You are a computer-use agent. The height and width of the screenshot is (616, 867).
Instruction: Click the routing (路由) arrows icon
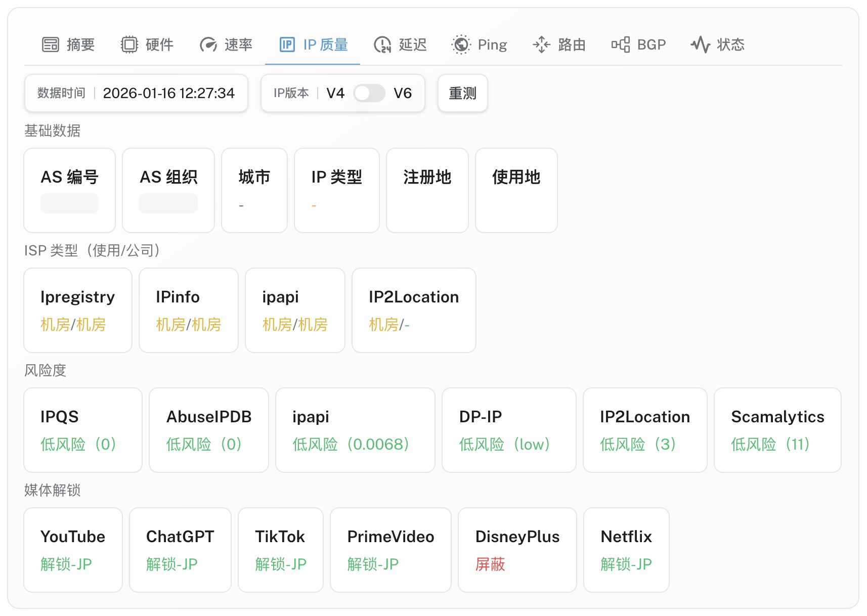tap(541, 45)
